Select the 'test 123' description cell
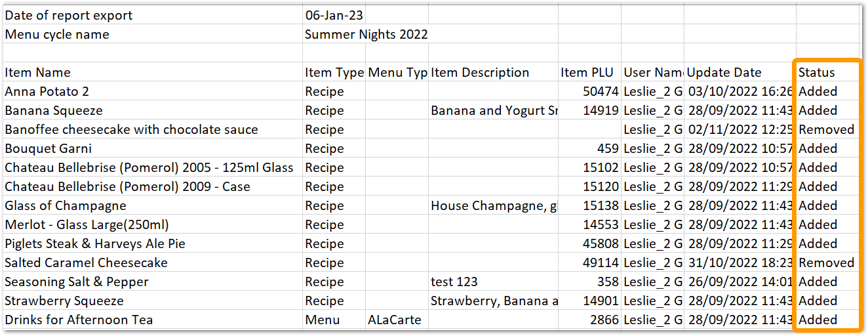 click(494, 282)
